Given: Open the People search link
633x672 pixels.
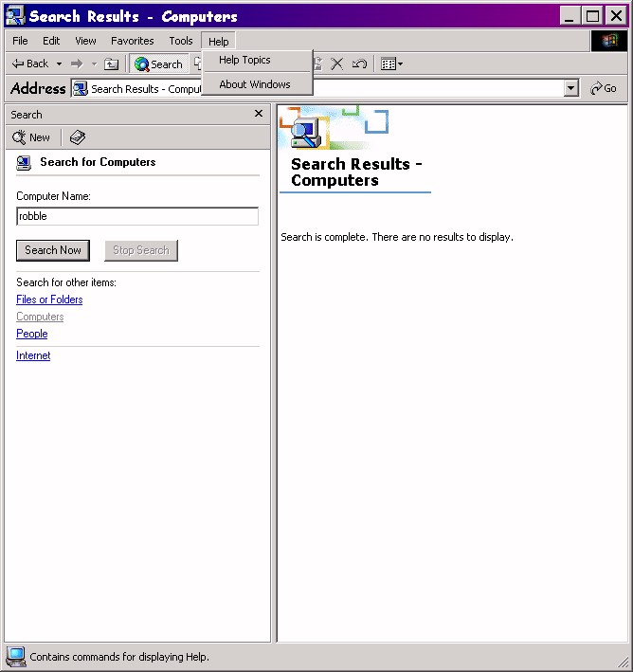Looking at the screenshot, I should pos(31,334).
